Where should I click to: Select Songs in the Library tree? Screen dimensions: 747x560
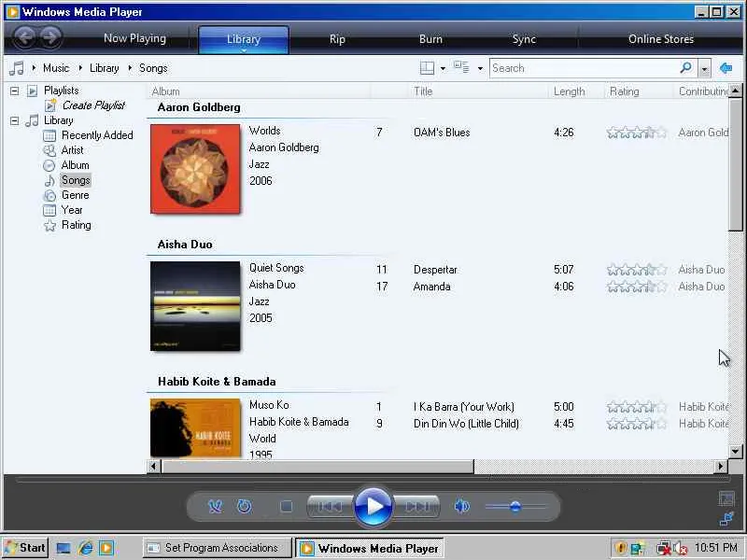coord(76,180)
